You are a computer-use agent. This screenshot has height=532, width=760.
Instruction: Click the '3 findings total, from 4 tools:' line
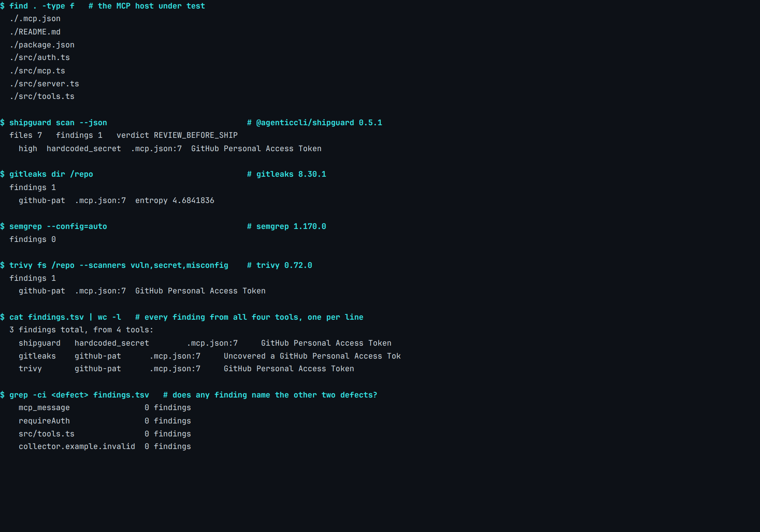tap(81, 330)
